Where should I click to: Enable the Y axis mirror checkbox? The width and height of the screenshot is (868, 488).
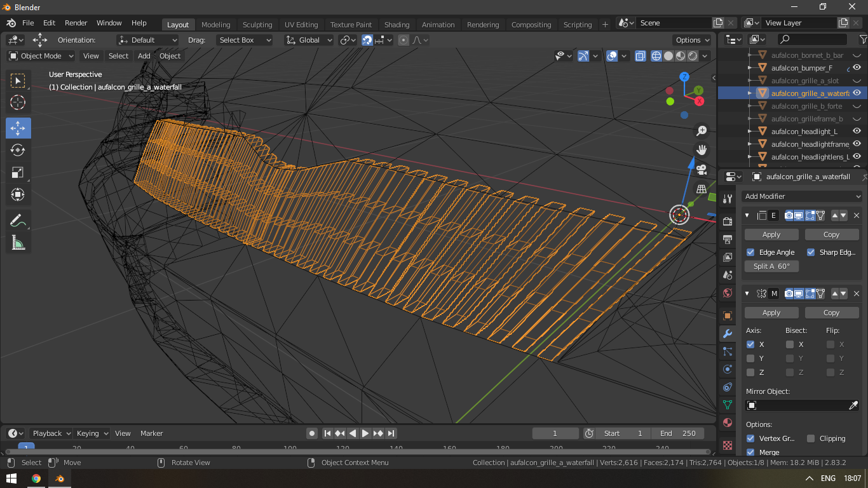pos(750,358)
